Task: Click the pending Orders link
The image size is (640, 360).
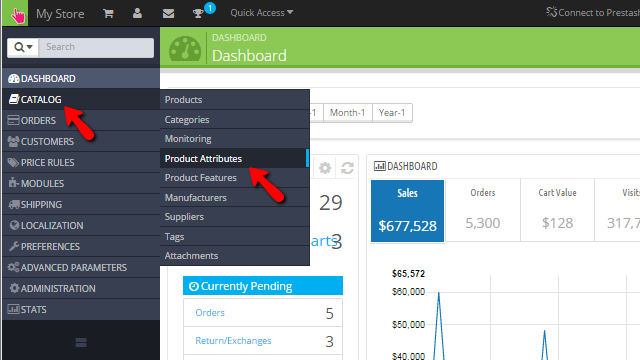Action: 210,313
